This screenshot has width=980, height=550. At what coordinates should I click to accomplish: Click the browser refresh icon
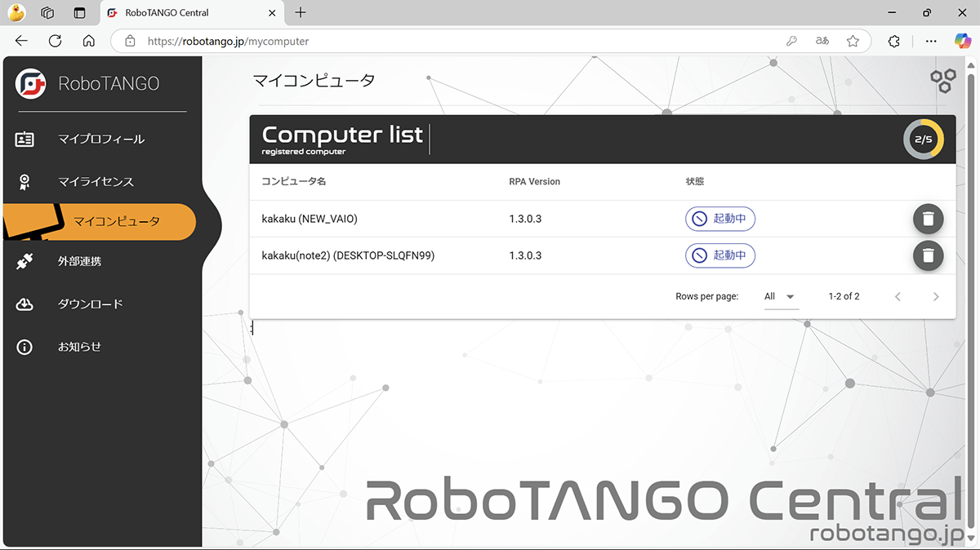pyautogui.click(x=55, y=41)
